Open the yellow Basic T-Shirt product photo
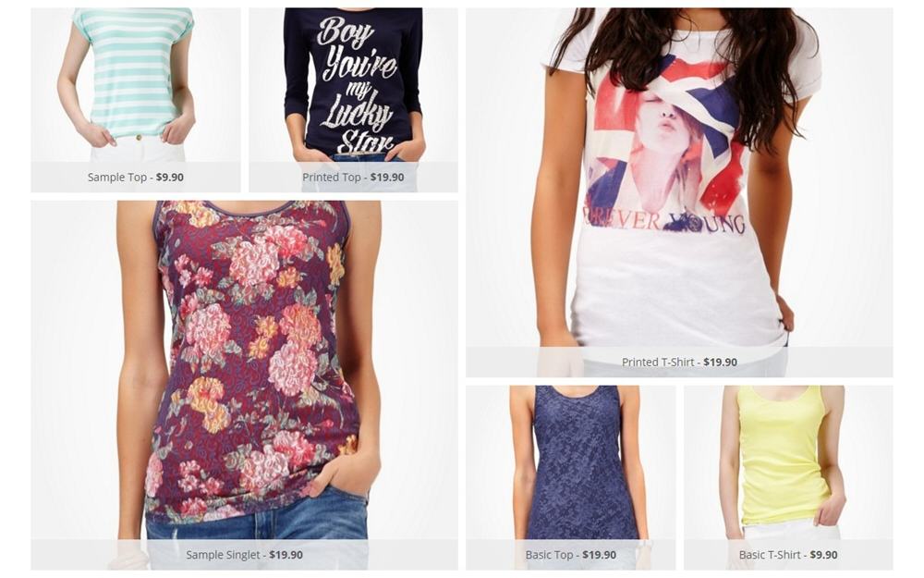The image size is (924, 578). [788, 462]
